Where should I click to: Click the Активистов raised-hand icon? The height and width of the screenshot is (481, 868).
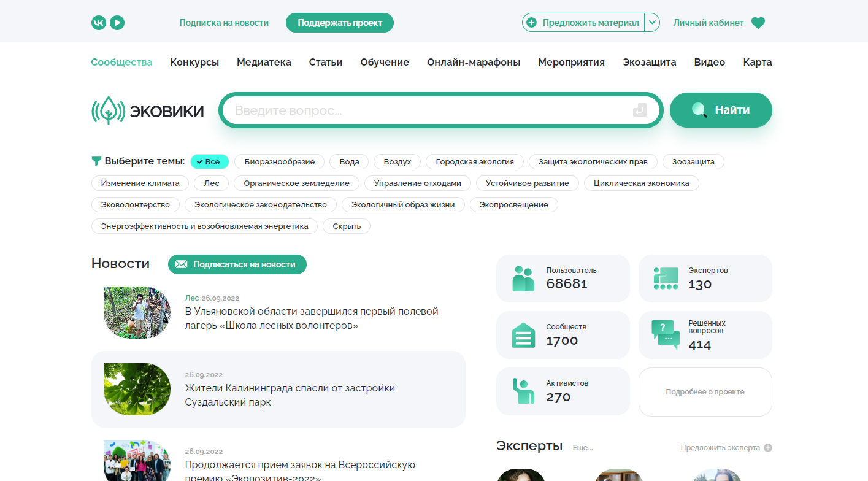(x=523, y=391)
